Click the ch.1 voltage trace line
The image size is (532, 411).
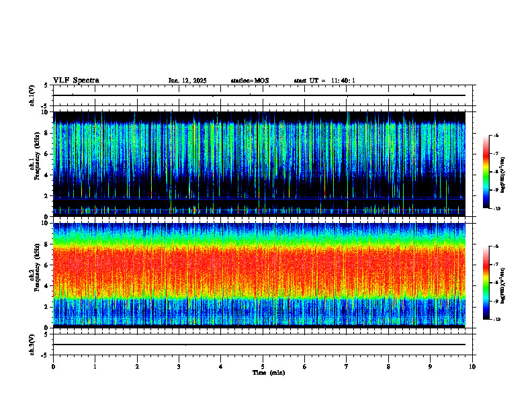tap(259, 95)
